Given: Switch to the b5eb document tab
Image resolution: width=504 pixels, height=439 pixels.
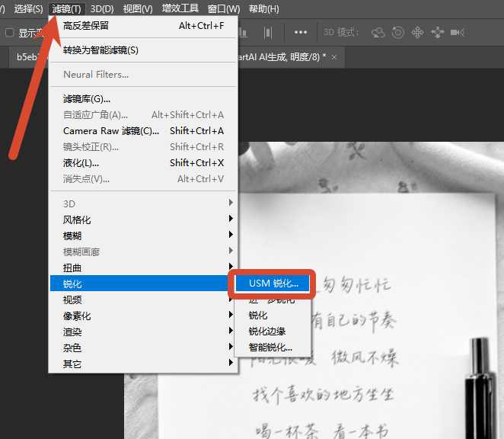Looking at the screenshot, I should tap(27, 57).
